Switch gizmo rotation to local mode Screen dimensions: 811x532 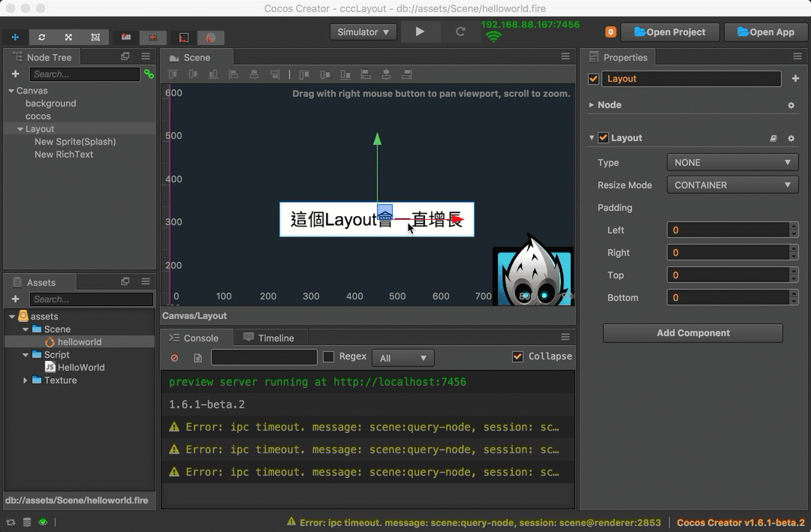pyautogui.click(x=184, y=38)
